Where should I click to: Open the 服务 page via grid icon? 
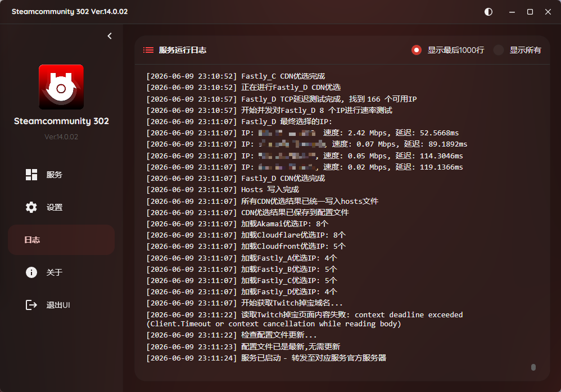point(31,175)
